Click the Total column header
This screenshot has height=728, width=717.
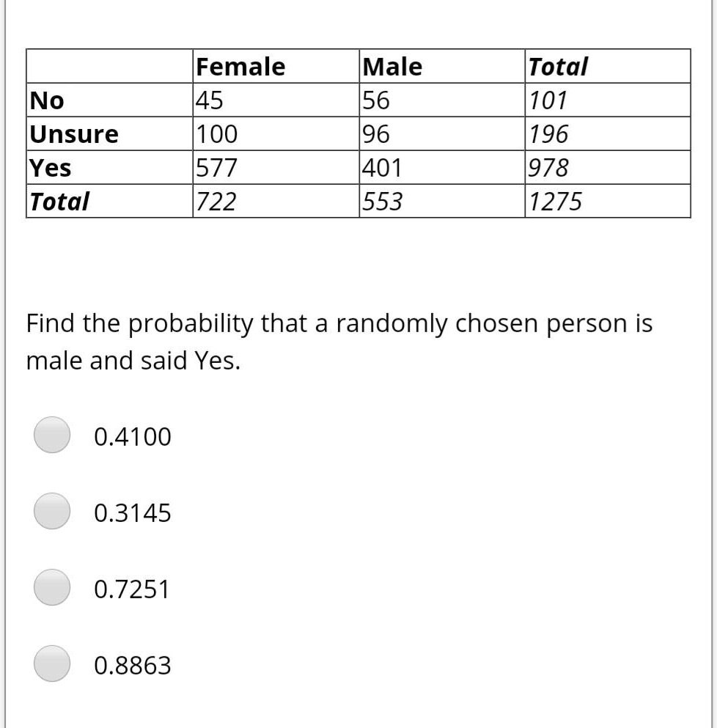[558, 66]
